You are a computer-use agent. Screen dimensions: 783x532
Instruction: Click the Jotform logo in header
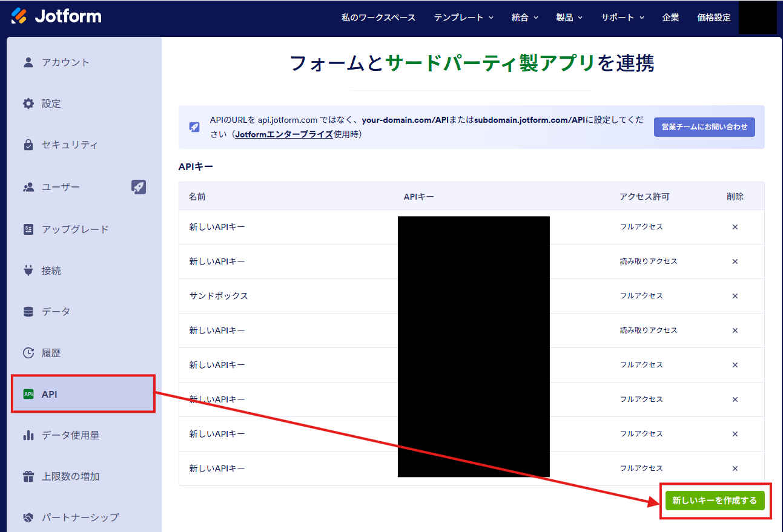coord(56,16)
